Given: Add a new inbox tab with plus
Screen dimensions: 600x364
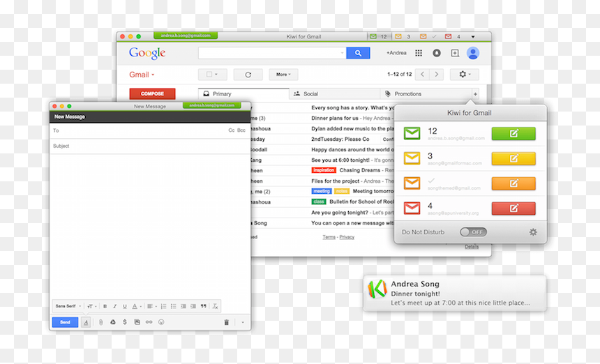Looking at the screenshot, I should (475, 93).
